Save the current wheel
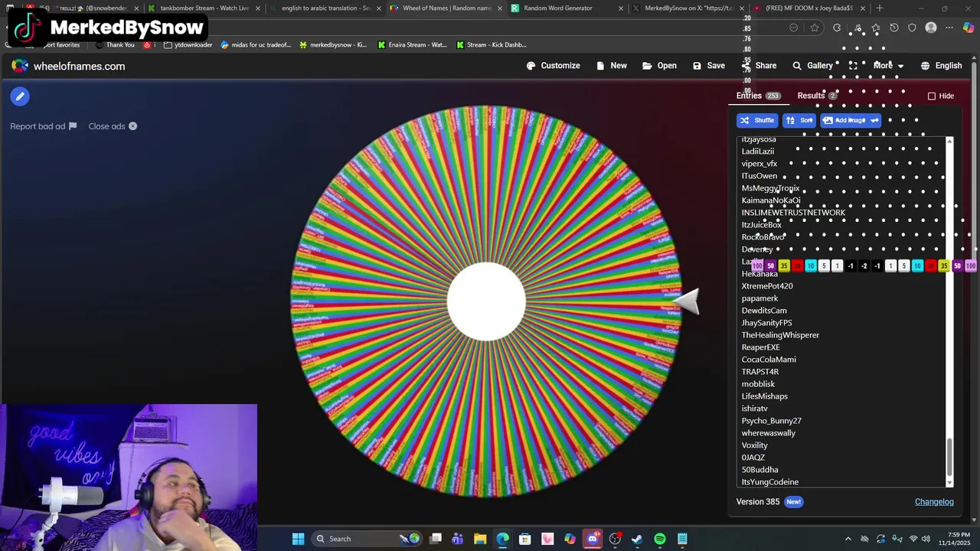 708,66
